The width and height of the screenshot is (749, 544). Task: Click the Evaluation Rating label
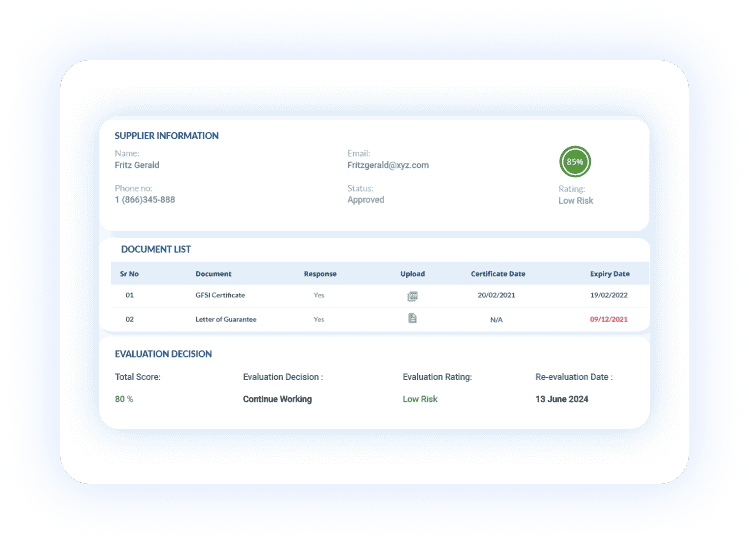tap(437, 377)
